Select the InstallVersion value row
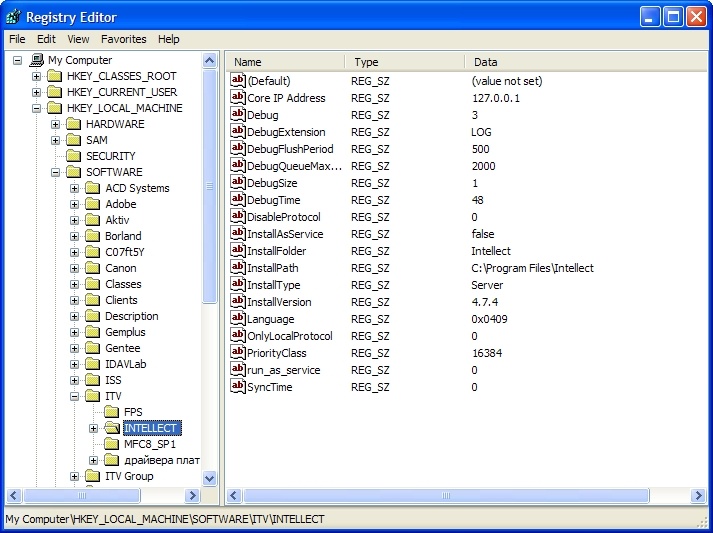Viewport: 713px width, 533px height. click(279, 302)
